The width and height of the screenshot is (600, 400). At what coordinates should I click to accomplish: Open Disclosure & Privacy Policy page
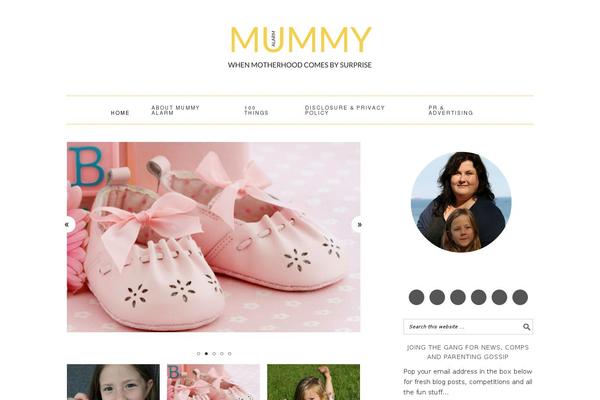pos(344,110)
